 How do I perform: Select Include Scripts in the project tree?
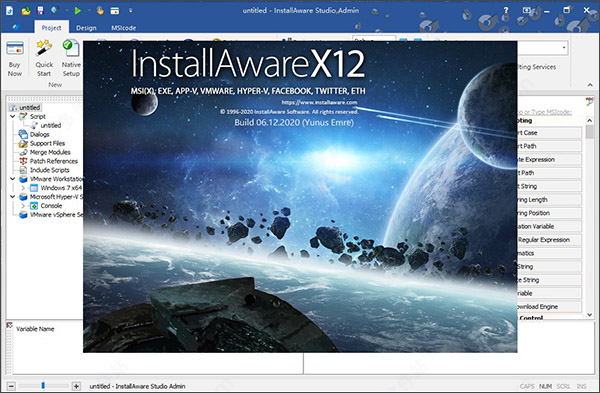pos(50,170)
